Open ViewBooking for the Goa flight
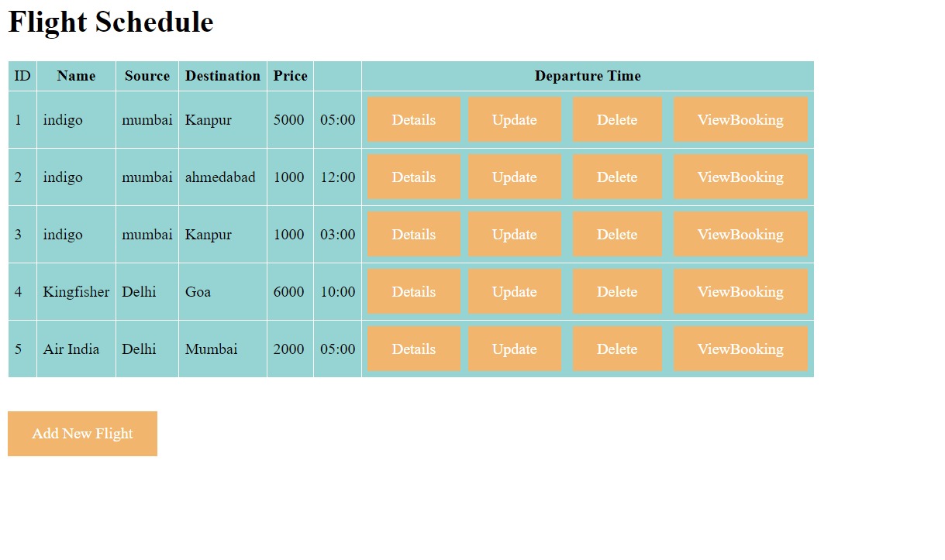The width and height of the screenshot is (945, 560). coord(740,291)
